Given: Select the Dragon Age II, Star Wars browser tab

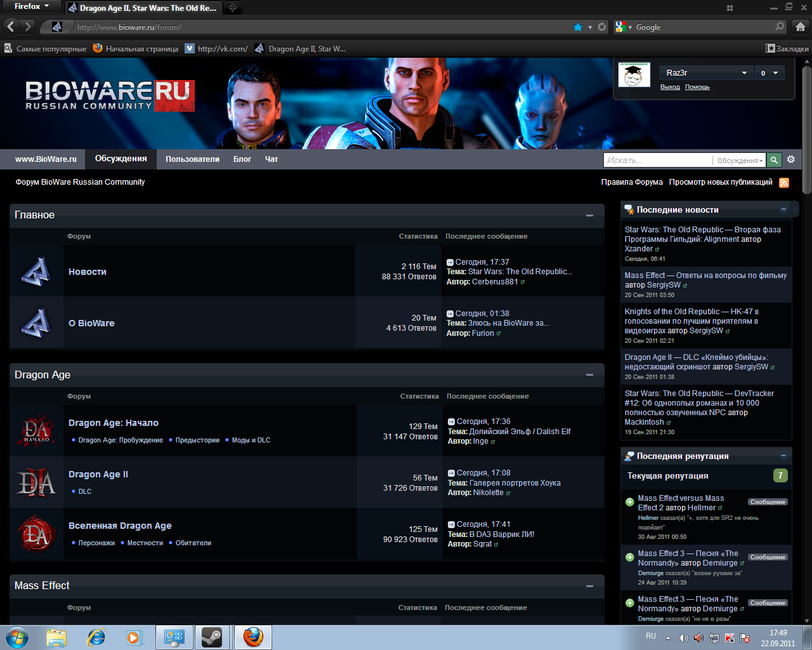Looking at the screenshot, I should [x=143, y=8].
